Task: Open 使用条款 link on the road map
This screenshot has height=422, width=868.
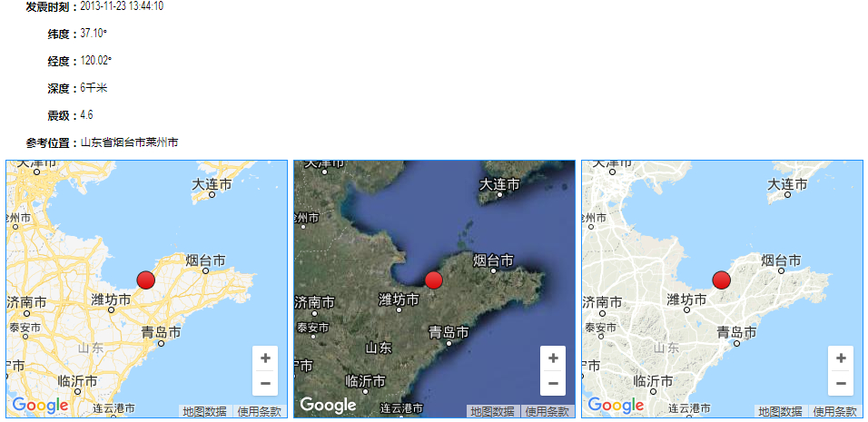Action: (x=260, y=411)
